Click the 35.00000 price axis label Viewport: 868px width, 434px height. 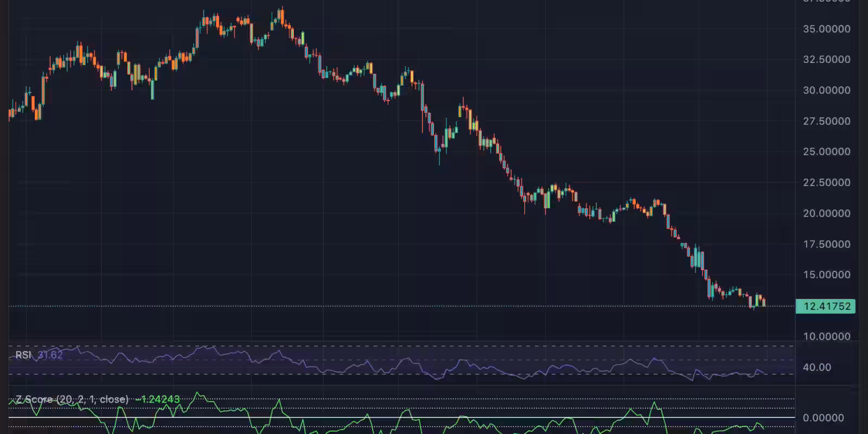(826, 29)
